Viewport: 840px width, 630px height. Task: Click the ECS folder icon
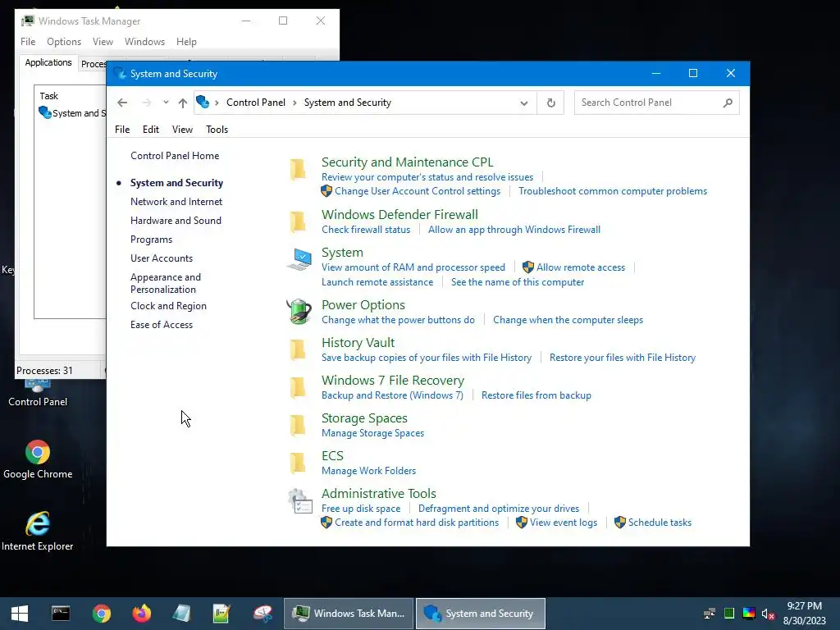298,463
